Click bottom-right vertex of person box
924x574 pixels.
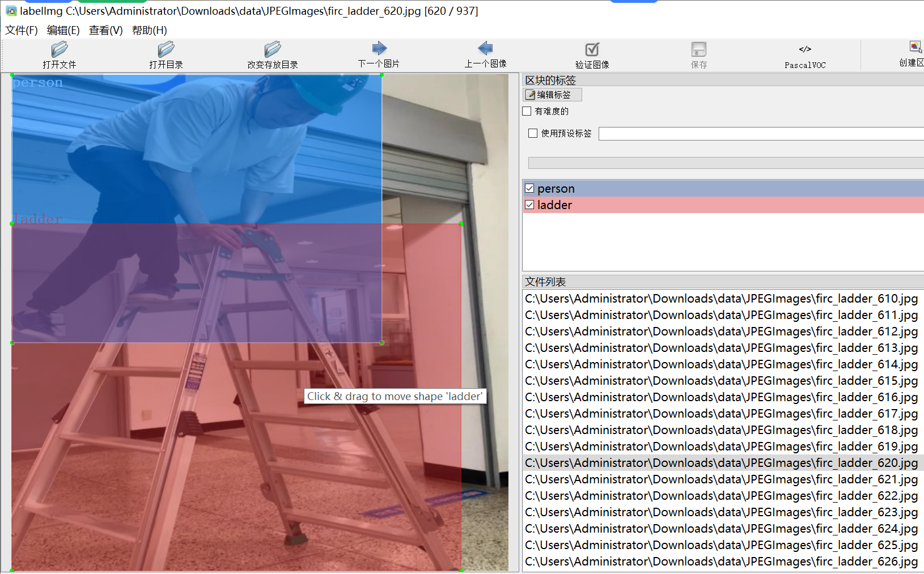tap(382, 342)
